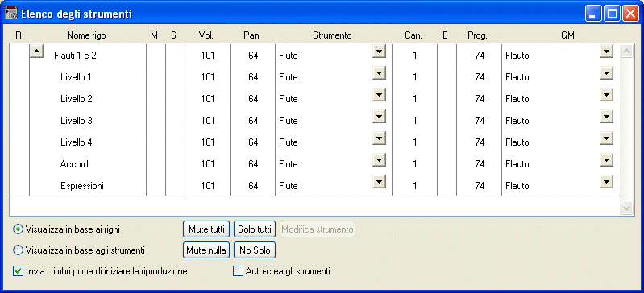
Task: Click the Mute tutti button
Action: (206, 229)
